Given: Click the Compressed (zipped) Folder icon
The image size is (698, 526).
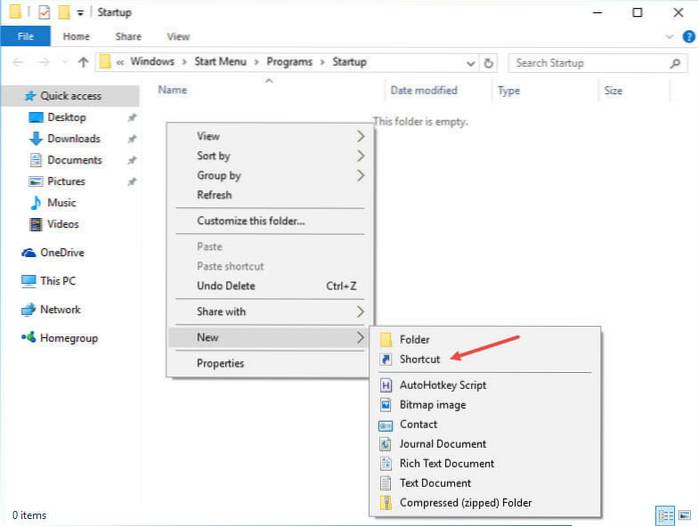Looking at the screenshot, I should 386,503.
